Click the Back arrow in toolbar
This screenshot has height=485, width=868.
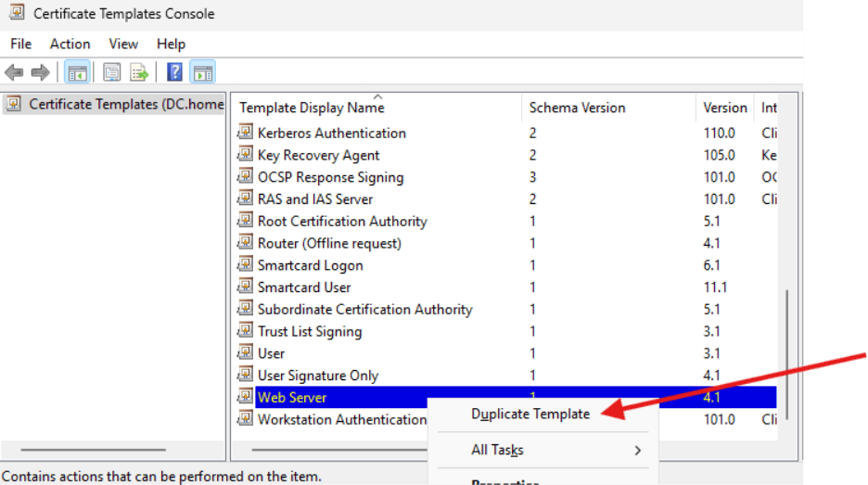(14, 72)
